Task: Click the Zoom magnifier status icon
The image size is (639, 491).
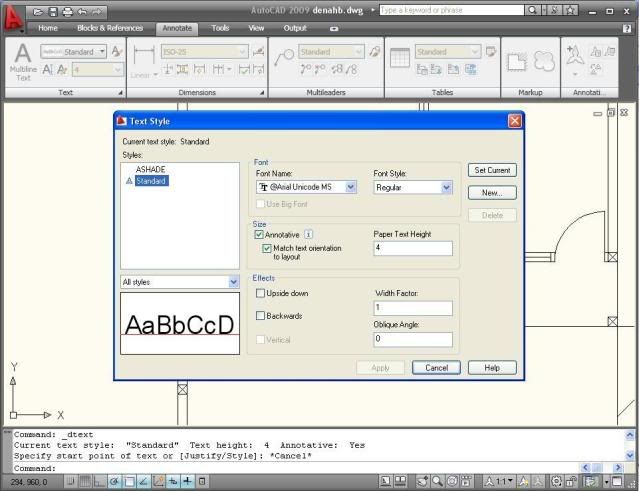Action: coord(437,482)
